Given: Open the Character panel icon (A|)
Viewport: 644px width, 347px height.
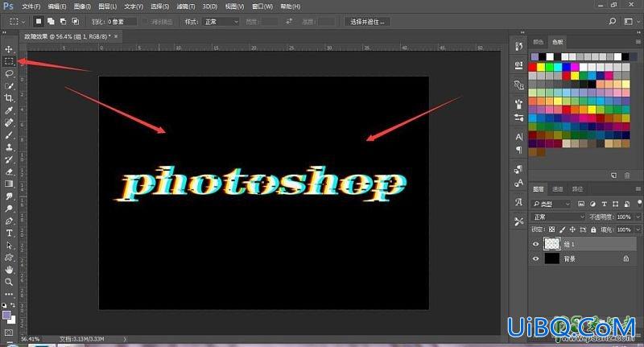Looking at the screenshot, I should (518, 137).
